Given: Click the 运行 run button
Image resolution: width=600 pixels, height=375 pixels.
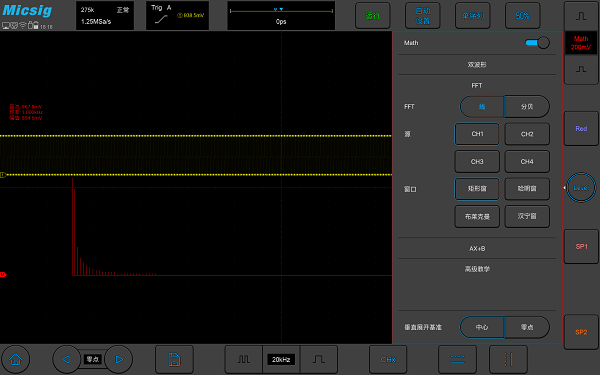Looking at the screenshot, I should (372, 16).
